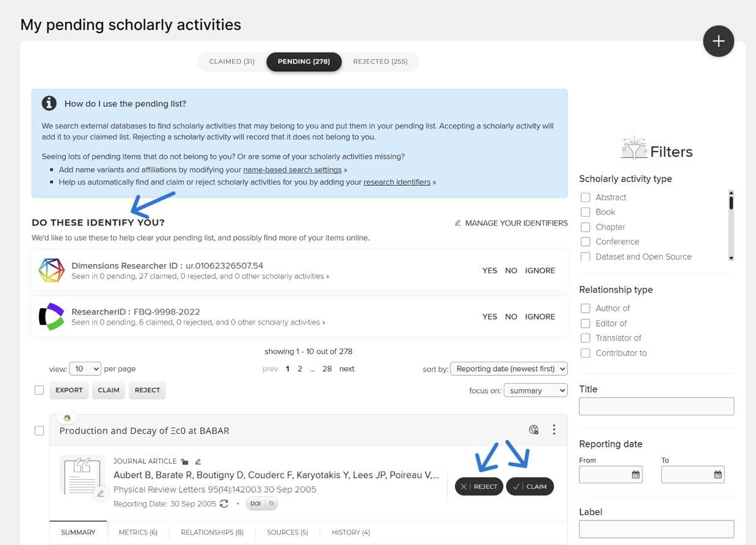Open the focus on summary dropdown

point(535,390)
